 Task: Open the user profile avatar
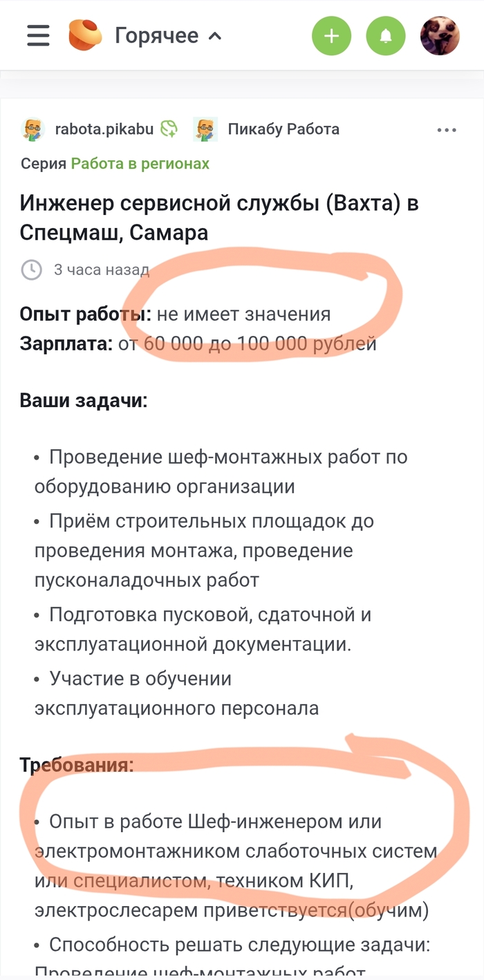point(440,36)
